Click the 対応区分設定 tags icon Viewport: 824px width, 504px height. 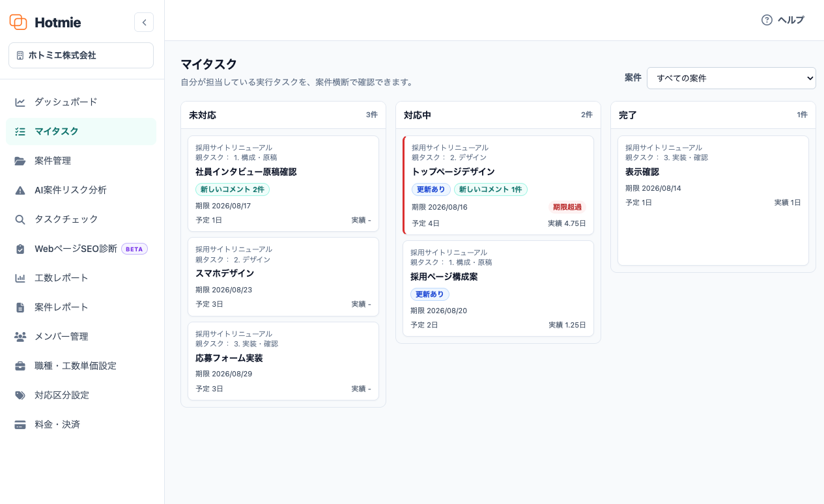pyautogui.click(x=20, y=395)
